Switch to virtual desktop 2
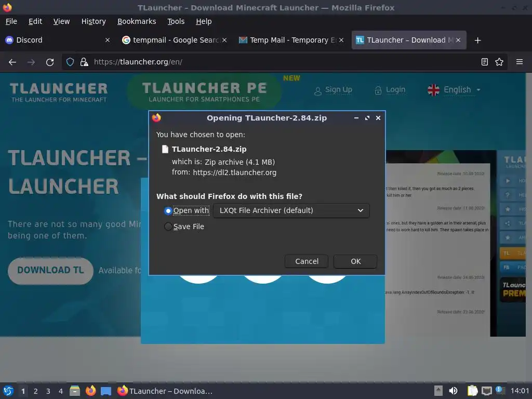 (x=36, y=391)
